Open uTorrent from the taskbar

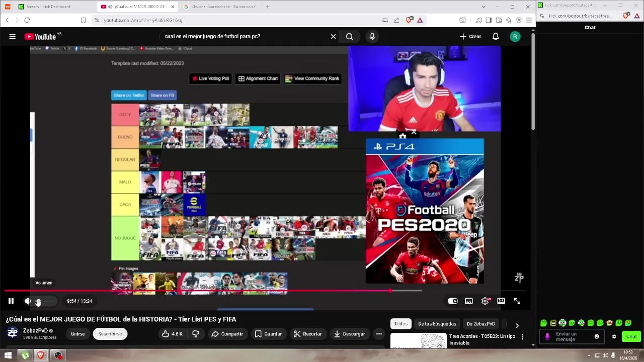pyautogui.click(x=25, y=355)
